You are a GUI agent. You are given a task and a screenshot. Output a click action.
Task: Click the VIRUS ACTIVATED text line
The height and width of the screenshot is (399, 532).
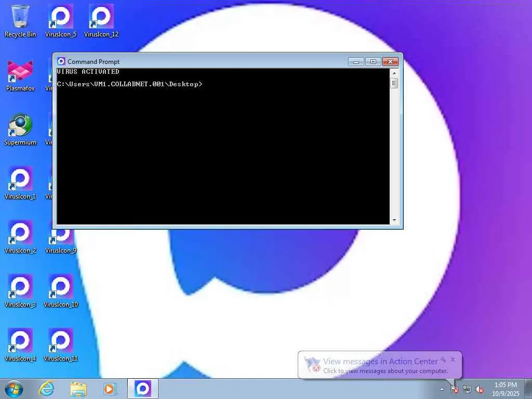[x=88, y=72]
